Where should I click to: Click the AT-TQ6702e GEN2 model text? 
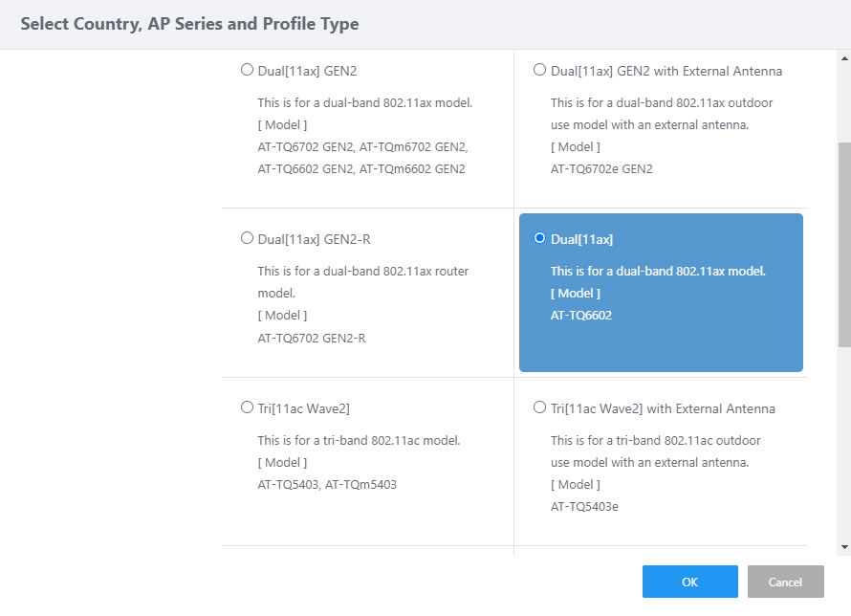tap(601, 168)
